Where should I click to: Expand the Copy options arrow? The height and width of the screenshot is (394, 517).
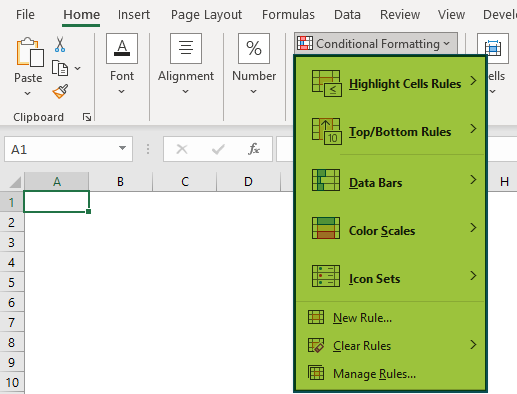[77, 68]
